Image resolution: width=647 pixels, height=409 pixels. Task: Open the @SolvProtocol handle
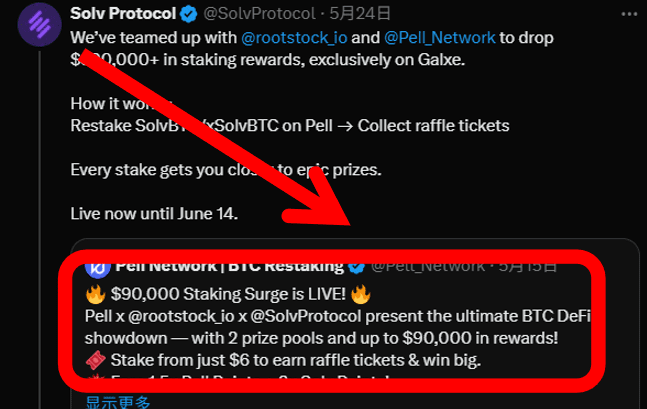259,14
